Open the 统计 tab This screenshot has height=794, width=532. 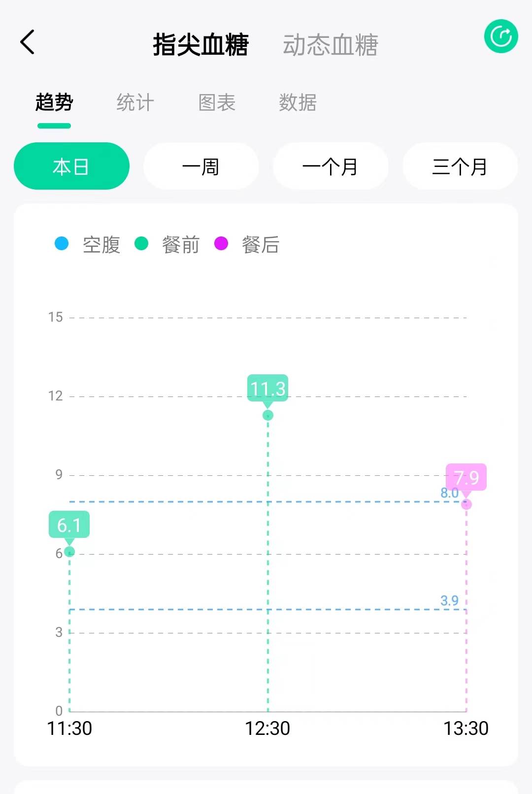[135, 102]
